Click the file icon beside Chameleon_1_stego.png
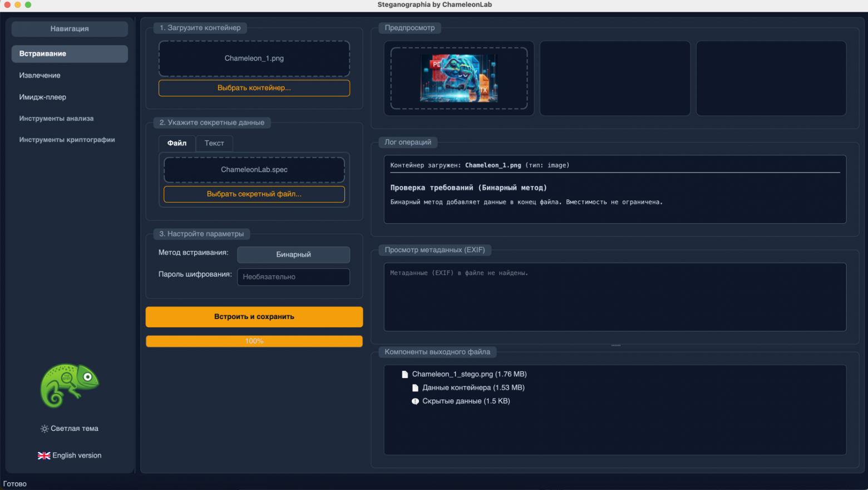 (x=404, y=374)
